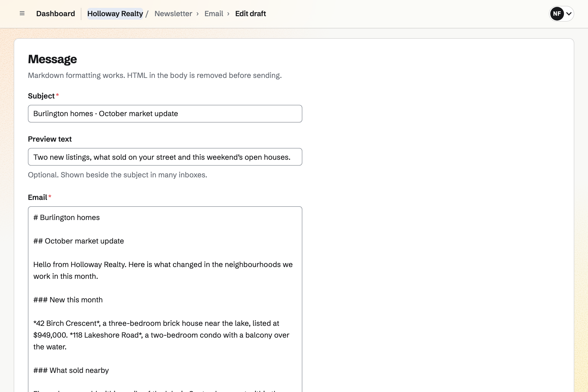Focus the Preview text input field
The width and height of the screenshot is (588, 392).
tap(165, 157)
